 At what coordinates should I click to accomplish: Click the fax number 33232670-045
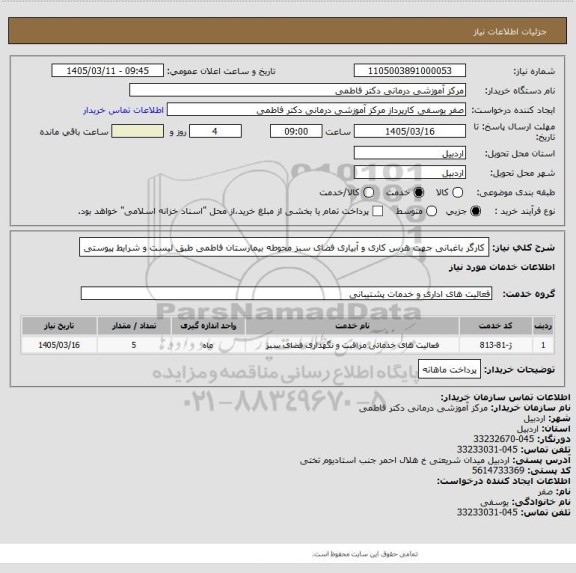point(503,439)
